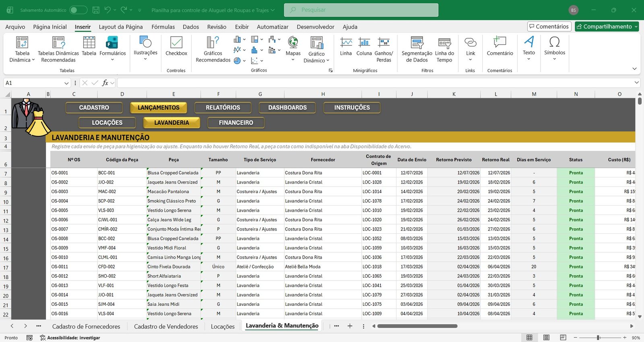Screen dimensions: 644x342
Task: Zoom in with the plus button
Action: point(625,338)
